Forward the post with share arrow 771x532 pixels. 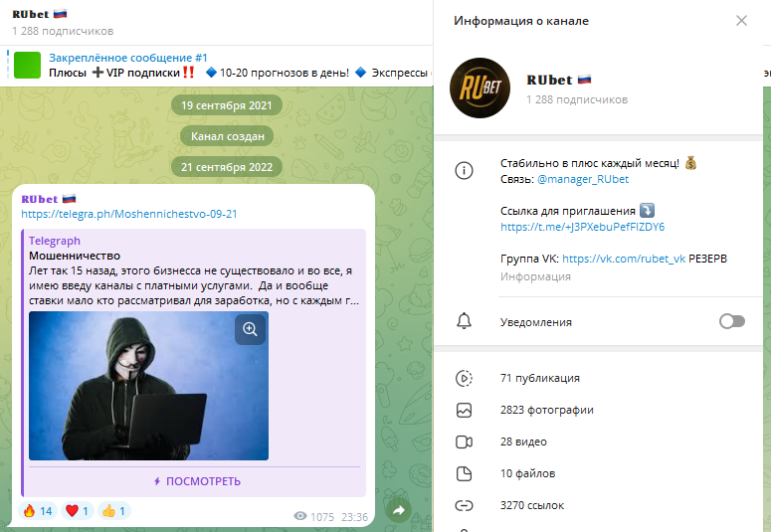(x=398, y=510)
